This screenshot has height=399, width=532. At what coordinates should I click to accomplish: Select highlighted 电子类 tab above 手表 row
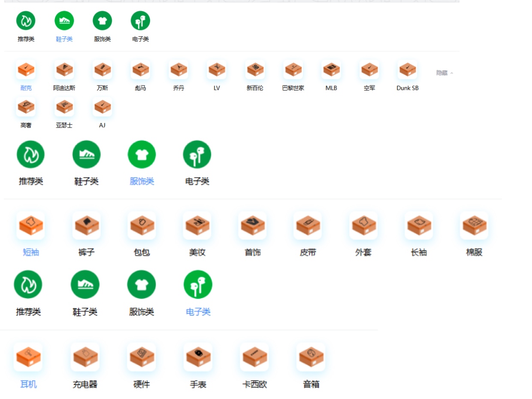(x=198, y=284)
